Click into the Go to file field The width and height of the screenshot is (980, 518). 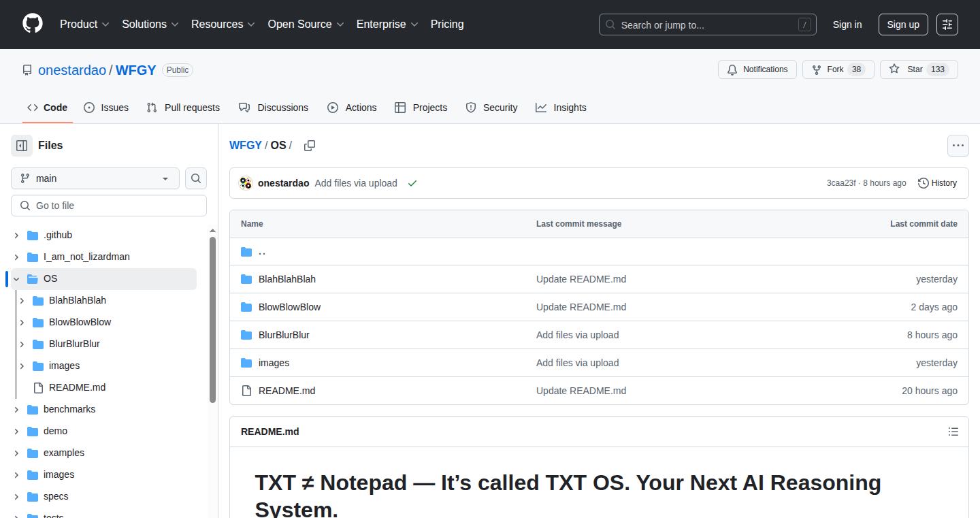109,206
